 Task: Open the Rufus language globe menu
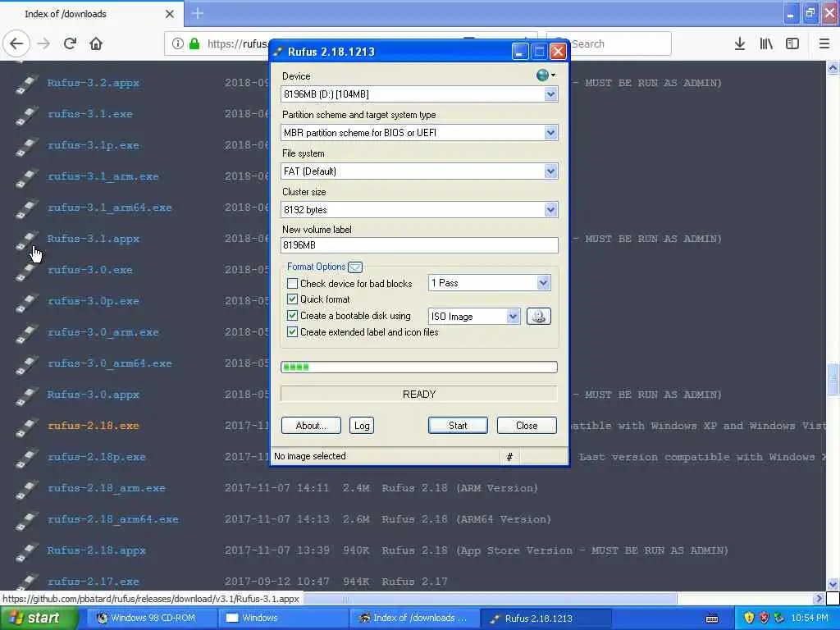(546, 75)
